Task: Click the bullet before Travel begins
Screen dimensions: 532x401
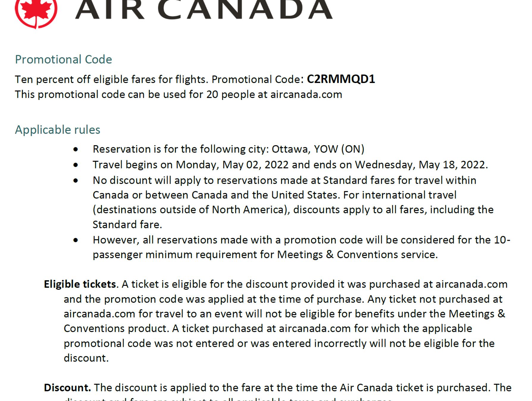Action: point(76,165)
